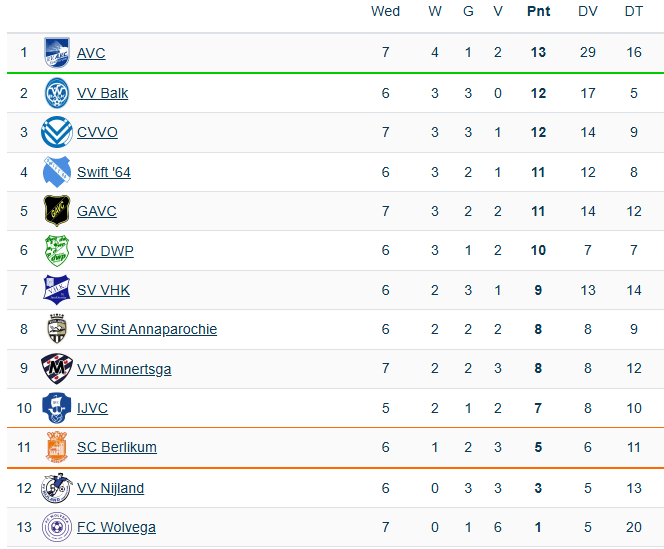Viewport: 664px width, 549px height.
Task: Click the IJVC club crest
Action: click(56, 408)
